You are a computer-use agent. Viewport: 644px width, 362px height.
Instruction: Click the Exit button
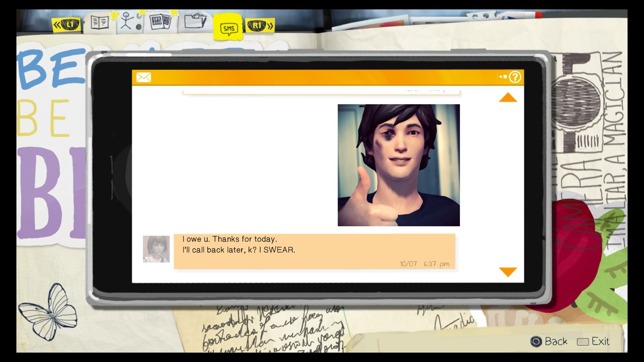(x=593, y=342)
